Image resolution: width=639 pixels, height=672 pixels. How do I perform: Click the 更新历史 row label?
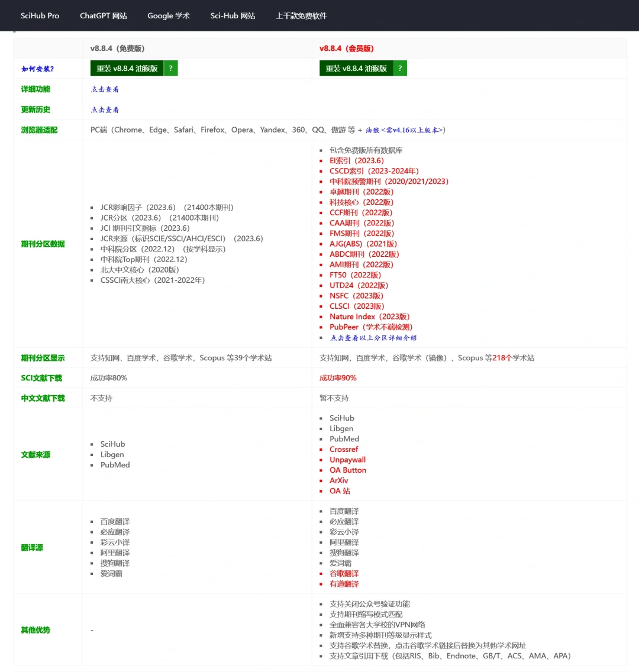click(x=35, y=109)
